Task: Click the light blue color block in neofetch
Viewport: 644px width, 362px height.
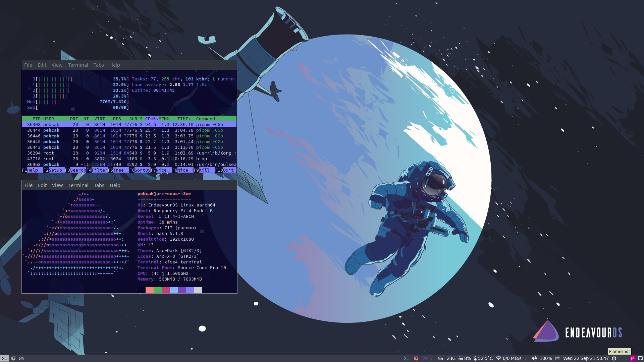Action: [174, 290]
